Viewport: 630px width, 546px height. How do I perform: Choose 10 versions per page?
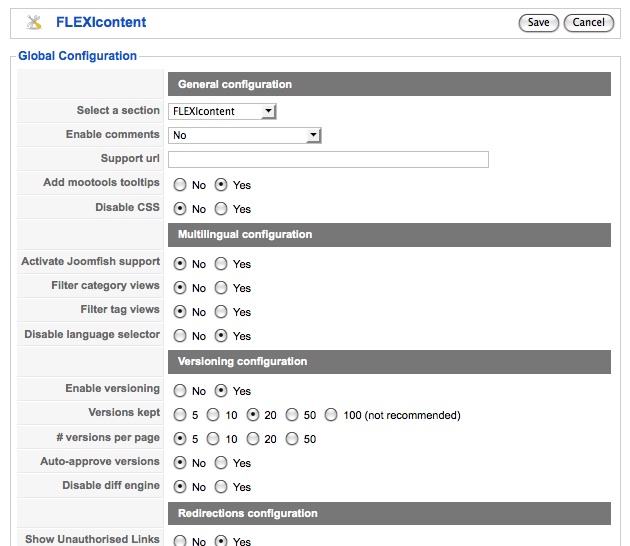(x=213, y=439)
